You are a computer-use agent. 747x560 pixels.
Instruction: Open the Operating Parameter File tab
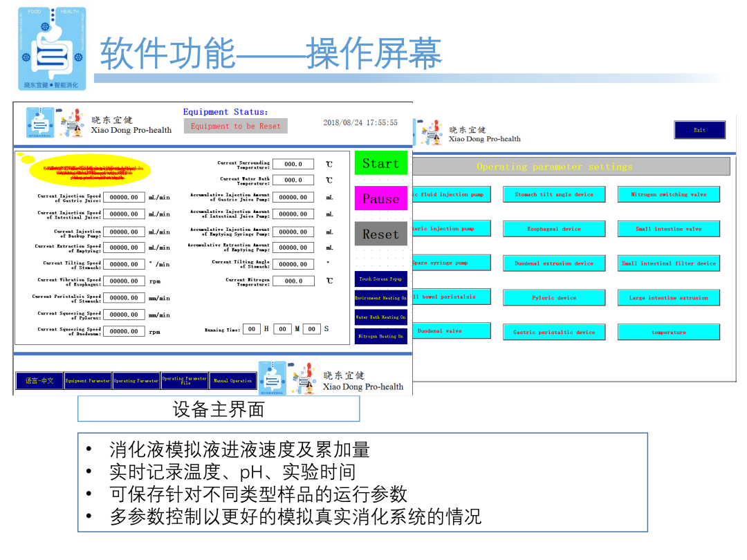click(185, 380)
